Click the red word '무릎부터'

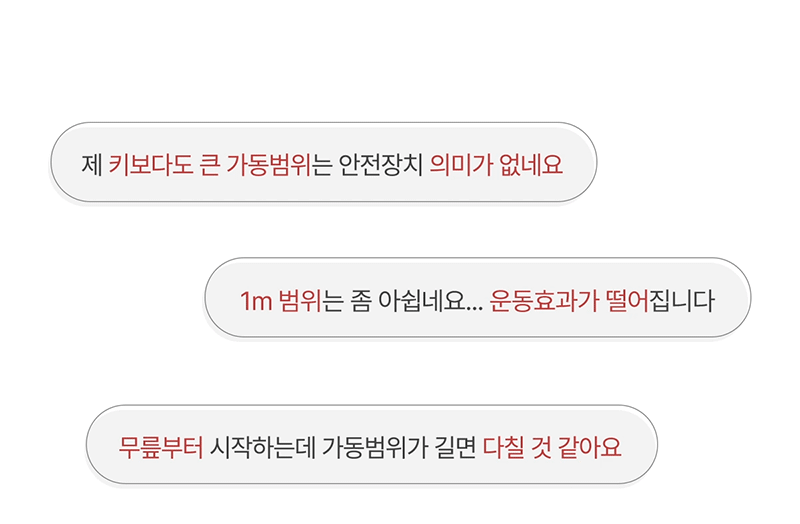(x=161, y=447)
